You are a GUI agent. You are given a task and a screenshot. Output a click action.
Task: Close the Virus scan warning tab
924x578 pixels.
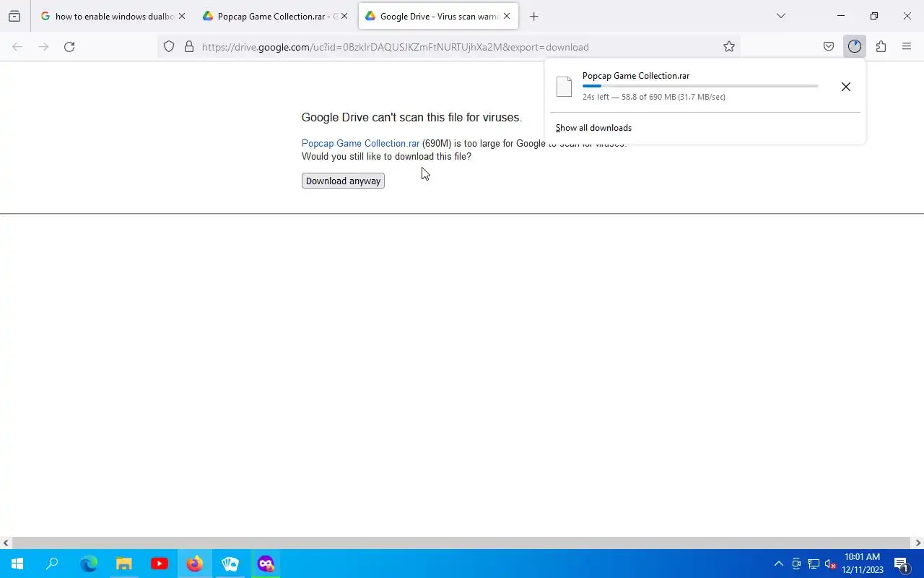507,16
